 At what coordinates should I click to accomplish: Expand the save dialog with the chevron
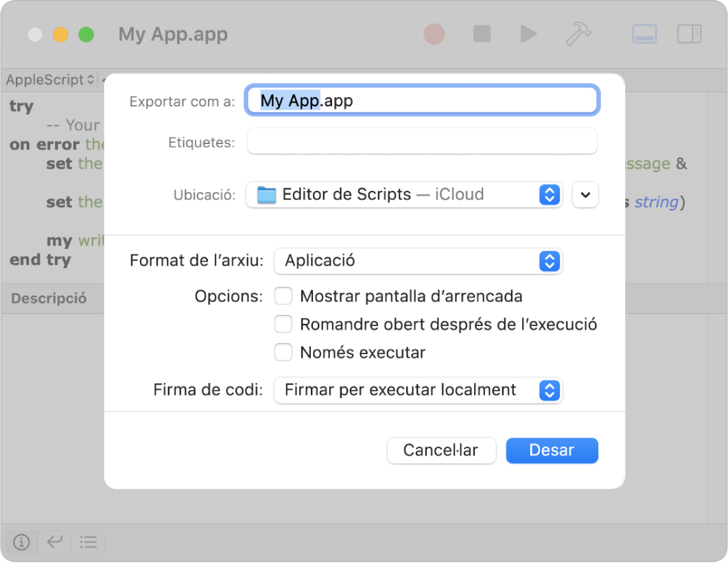(585, 194)
